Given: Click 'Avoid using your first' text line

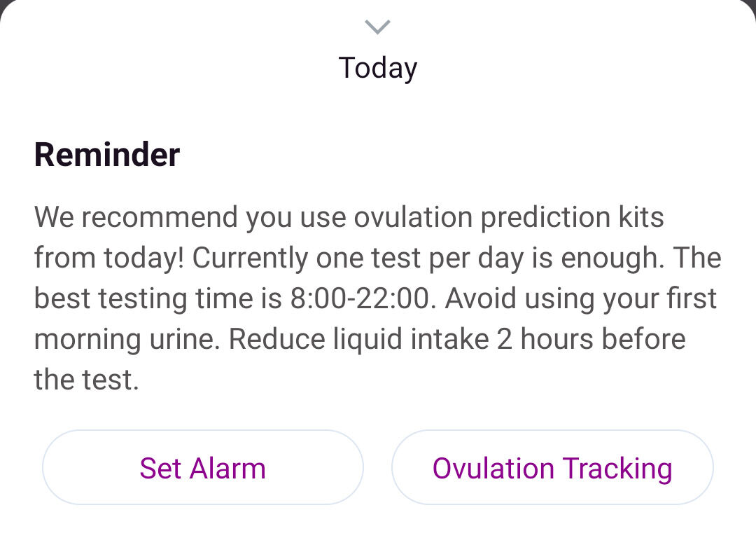Looking at the screenshot, I should tap(580, 298).
